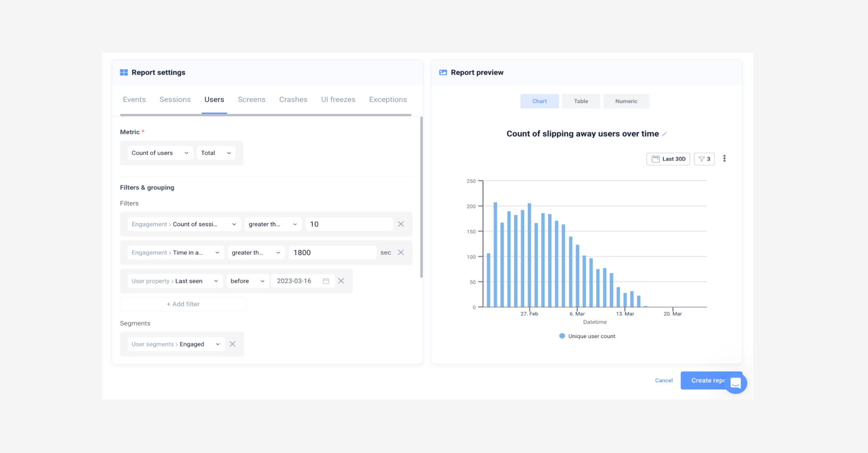Remove the Time in app filter
Viewport: 868px width, 453px height.
coord(401,252)
